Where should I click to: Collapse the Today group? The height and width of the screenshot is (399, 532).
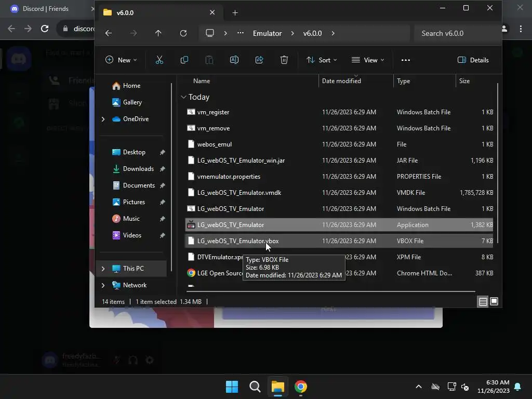tap(183, 97)
